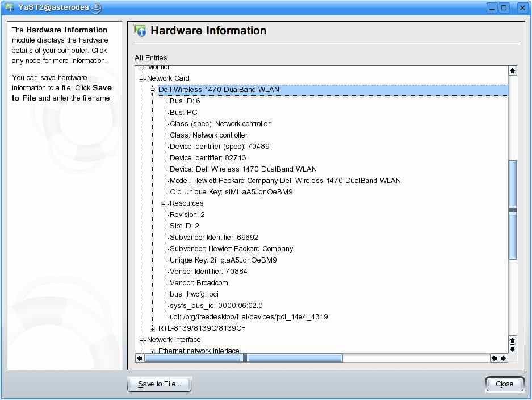532x400 pixels.
Task: Click the up arrow just above the vertical scrollbar's down arrow
Action: tap(512, 340)
